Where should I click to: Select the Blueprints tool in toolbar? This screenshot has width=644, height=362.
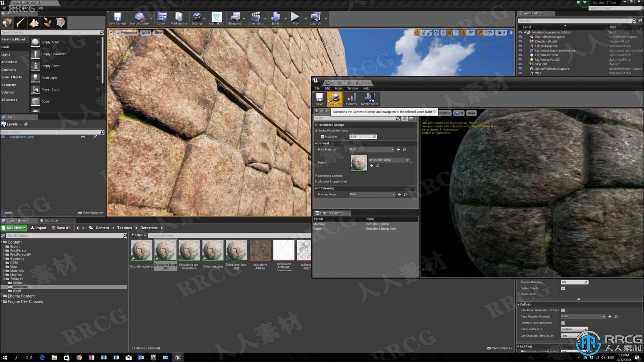click(235, 18)
